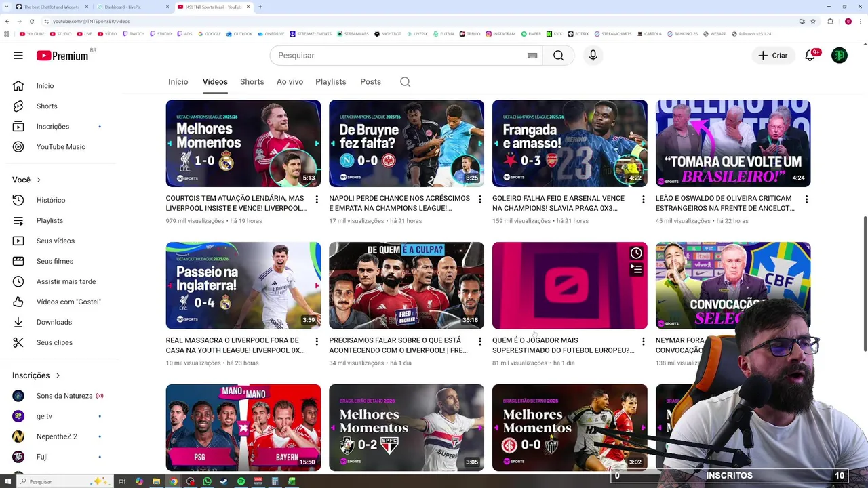Open options menu for Napoli video
This screenshot has width=868, height=488.
(x=480, y=199)
